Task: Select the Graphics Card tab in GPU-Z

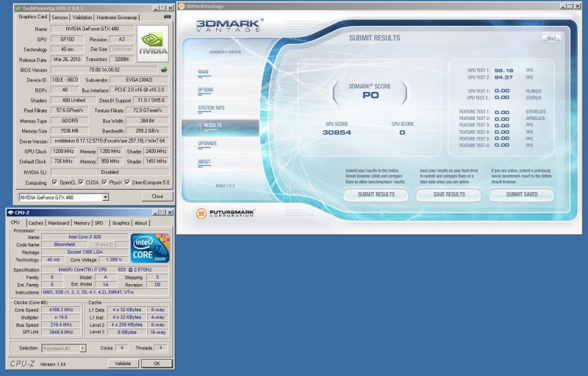Action: (x=33, y=17)
